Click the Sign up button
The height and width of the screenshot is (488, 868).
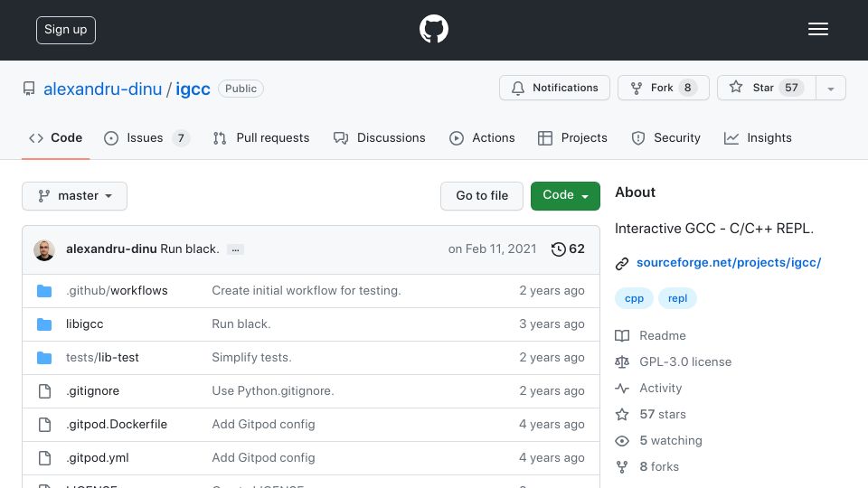click(x=66, y=30)
